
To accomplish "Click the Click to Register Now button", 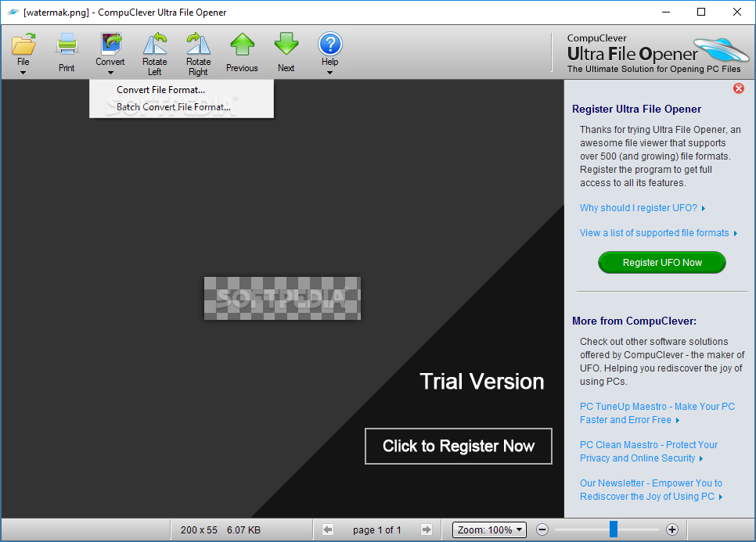I will point(459,446).
